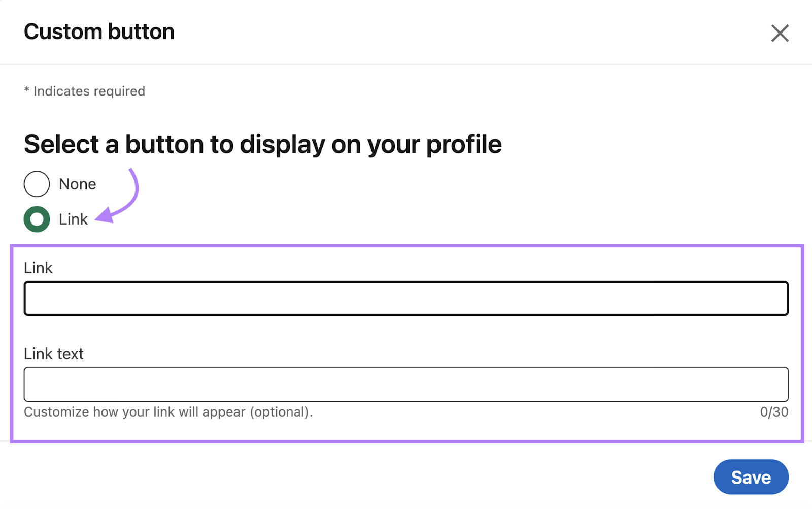
Task: Close the Custom button dialog
Action: coord(780,33)
